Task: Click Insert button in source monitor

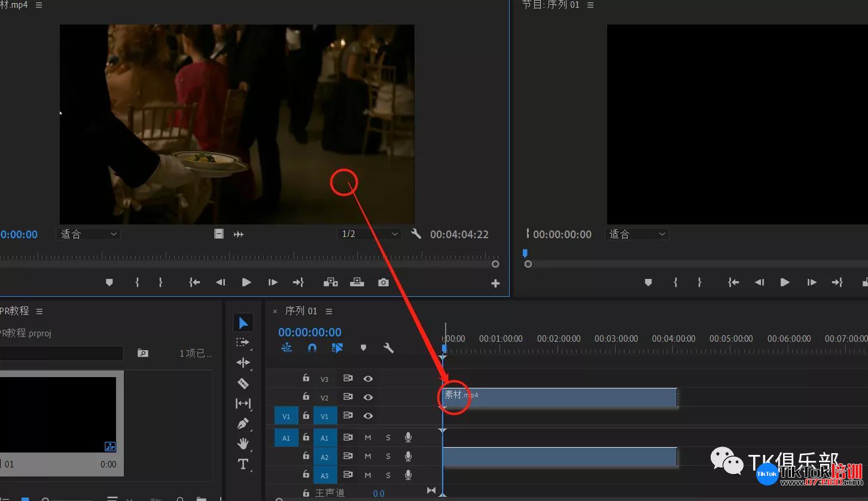Action: point(331,283)
